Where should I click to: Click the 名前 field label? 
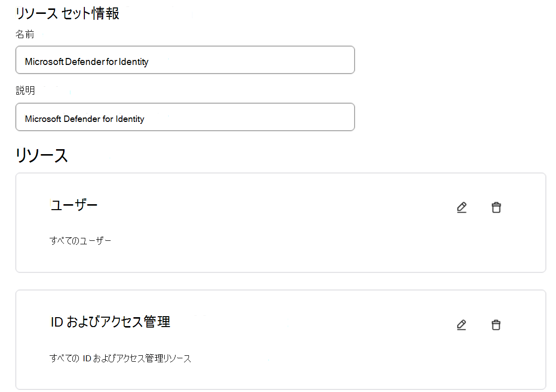pos(23,35)
